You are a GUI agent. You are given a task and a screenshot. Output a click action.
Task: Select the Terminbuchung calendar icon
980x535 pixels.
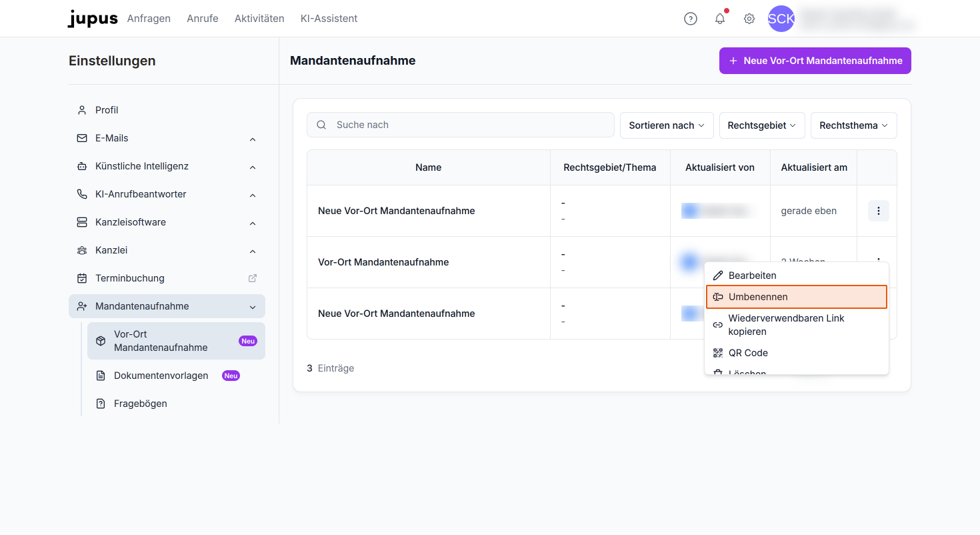click(82, 278)
